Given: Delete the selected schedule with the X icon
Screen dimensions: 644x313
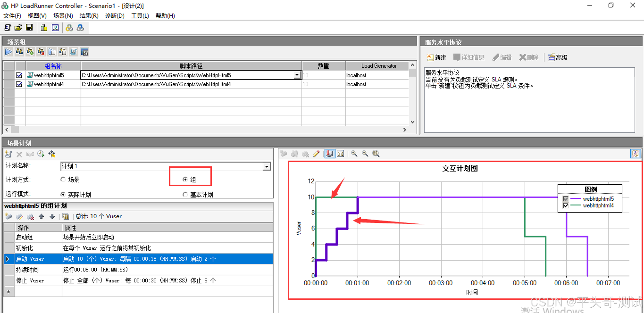Looking at the screenshot, I should [x=19, y=154].
